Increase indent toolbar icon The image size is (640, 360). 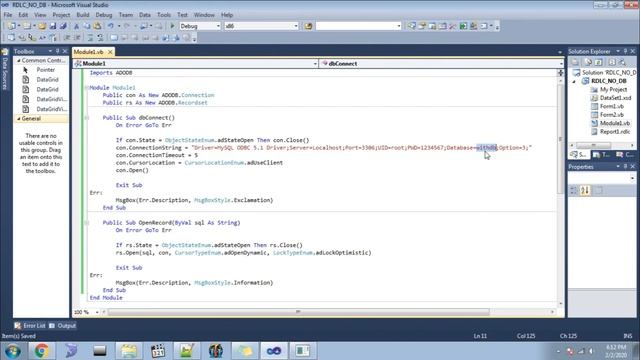(x=77, y=38)
